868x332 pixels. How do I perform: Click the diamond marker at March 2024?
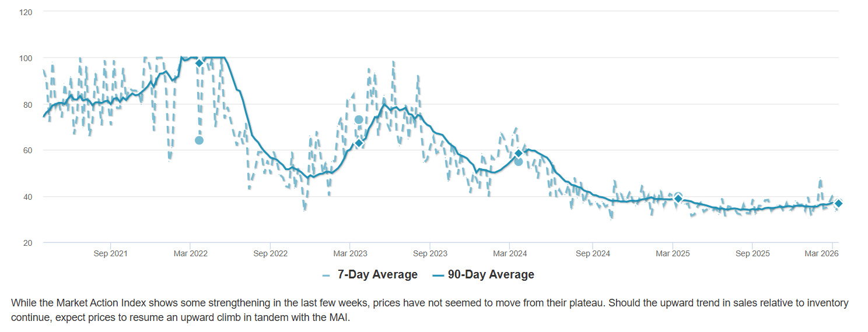(518, 153)
